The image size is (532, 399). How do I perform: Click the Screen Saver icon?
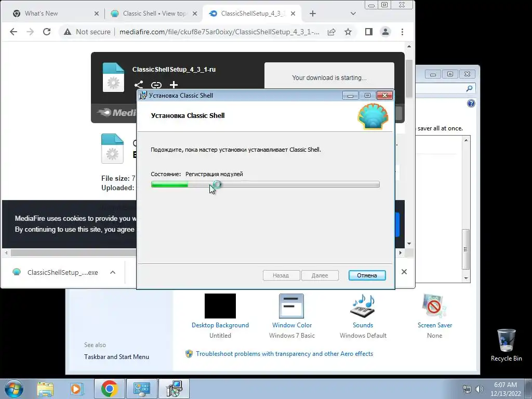(x=434, y=306)
